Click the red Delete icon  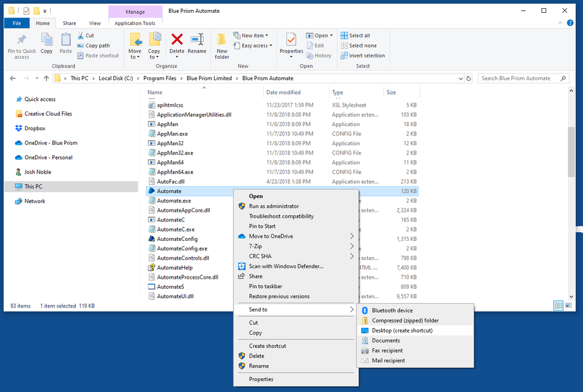pyautogui.click(x=177, y=39)
